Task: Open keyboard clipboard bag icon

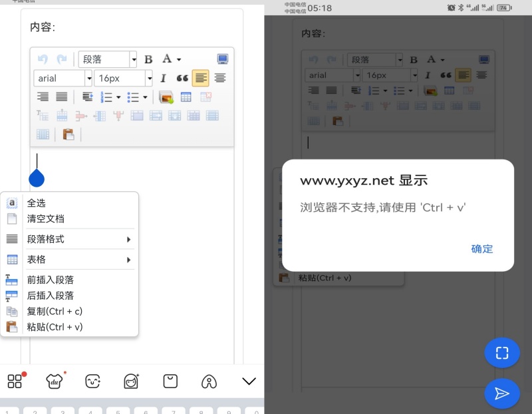Action: [x=170, y=381]
